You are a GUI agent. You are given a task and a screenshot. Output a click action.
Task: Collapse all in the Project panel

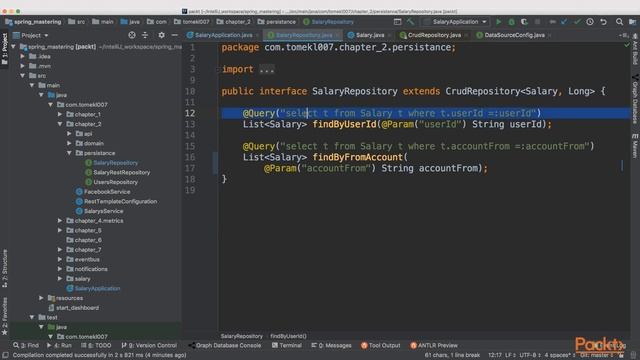145,35
